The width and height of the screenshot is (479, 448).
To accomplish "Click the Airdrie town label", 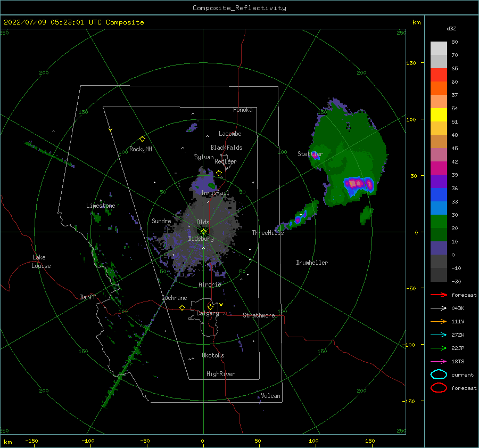I will (210, 284).
